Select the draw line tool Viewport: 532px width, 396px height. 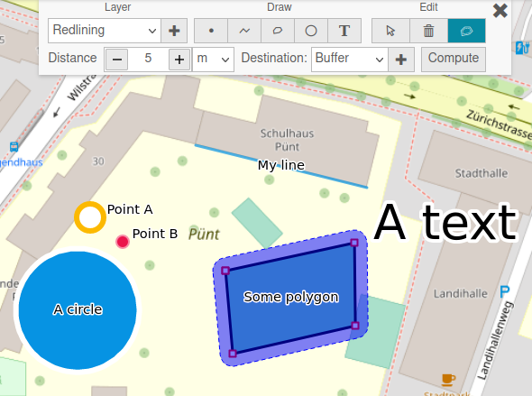(244, 31)
